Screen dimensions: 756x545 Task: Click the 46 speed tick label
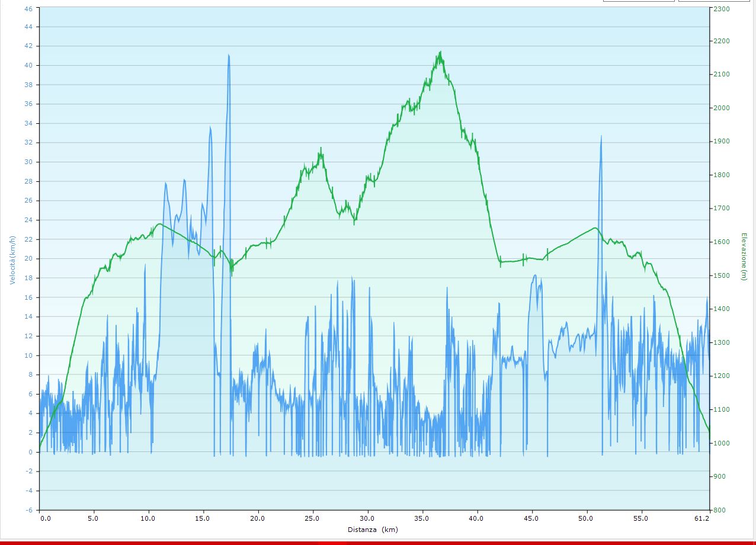(x=28, y=9)
